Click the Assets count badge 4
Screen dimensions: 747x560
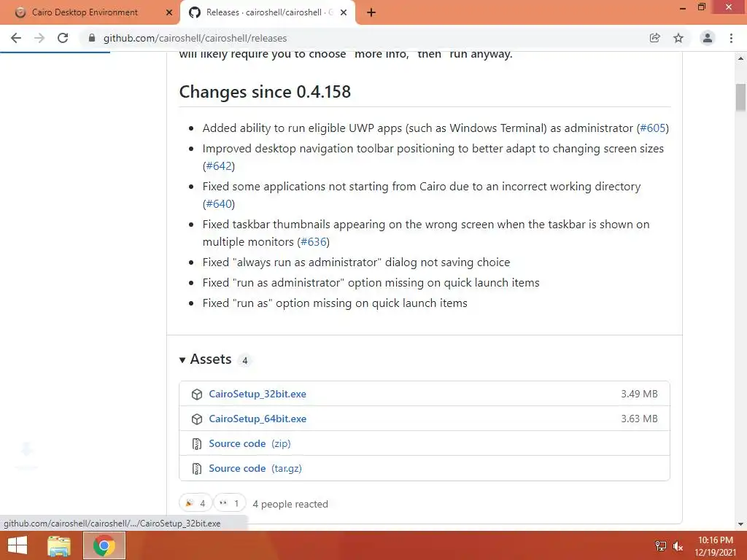(x=245, y=360)
